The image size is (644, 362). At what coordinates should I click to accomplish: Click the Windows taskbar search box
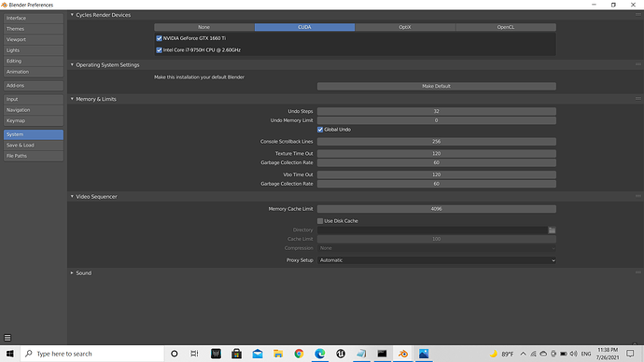coord(92,354)
